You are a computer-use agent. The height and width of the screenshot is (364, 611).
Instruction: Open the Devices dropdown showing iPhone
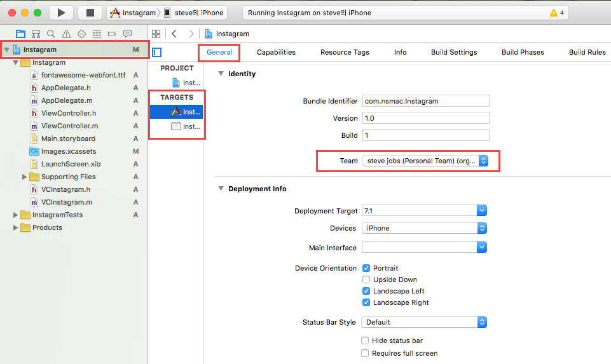pyautogui.click(x=423, y=228)
